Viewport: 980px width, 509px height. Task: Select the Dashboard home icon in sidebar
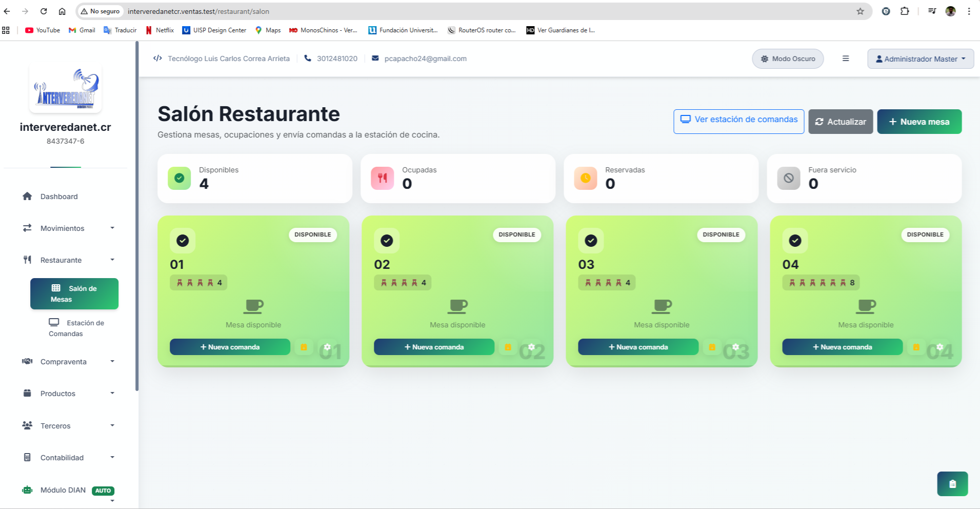tap(27, 196)
